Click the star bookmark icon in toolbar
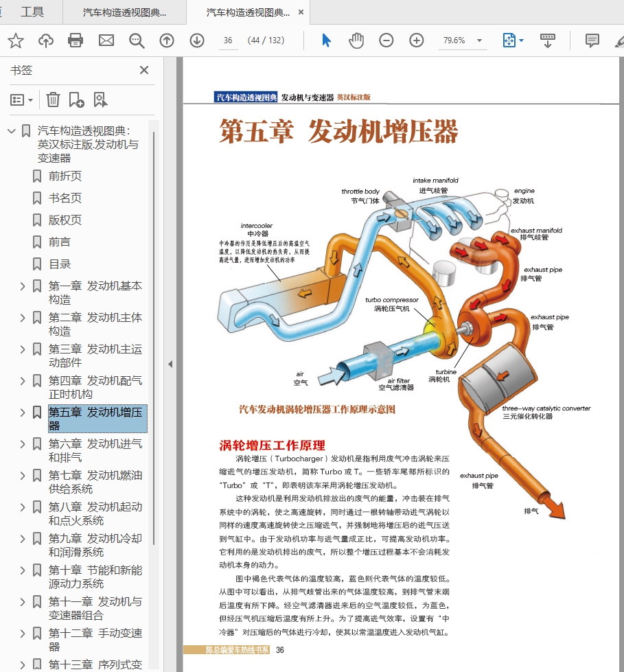The width and height of the screenshot is (624, 672). tap(16, 40)
